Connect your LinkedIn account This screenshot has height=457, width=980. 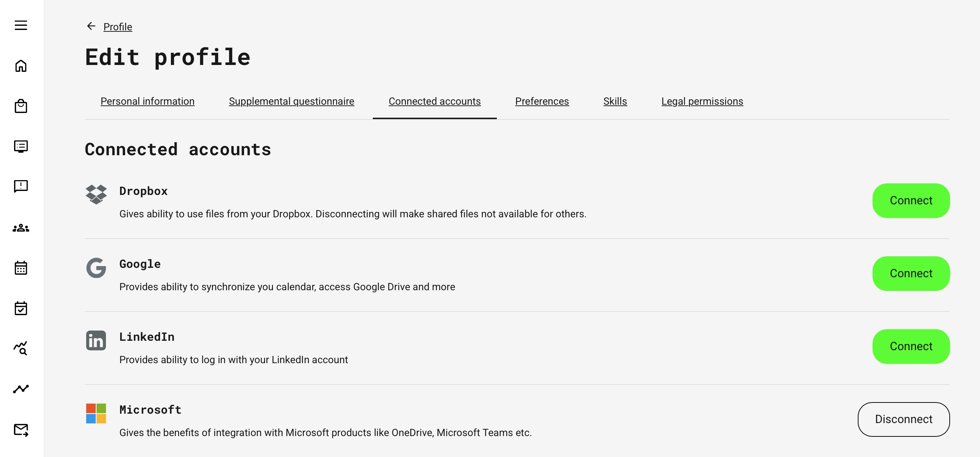point(911,346)
